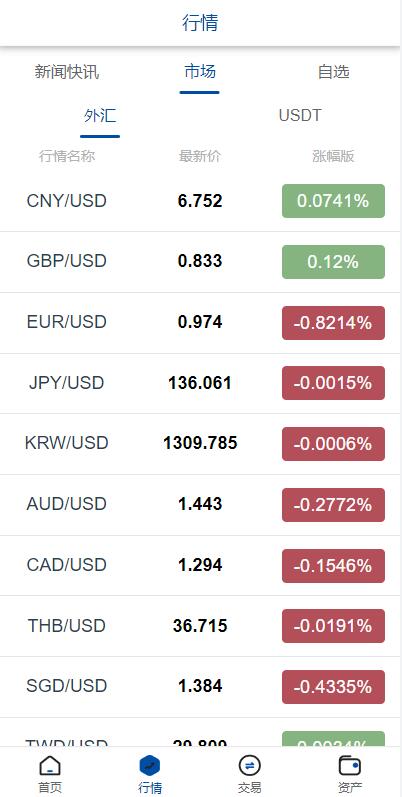Viewport: 402px width, 797px height.
Task: Switch to the USDT sub-tab
Action: tap(300, 116)
